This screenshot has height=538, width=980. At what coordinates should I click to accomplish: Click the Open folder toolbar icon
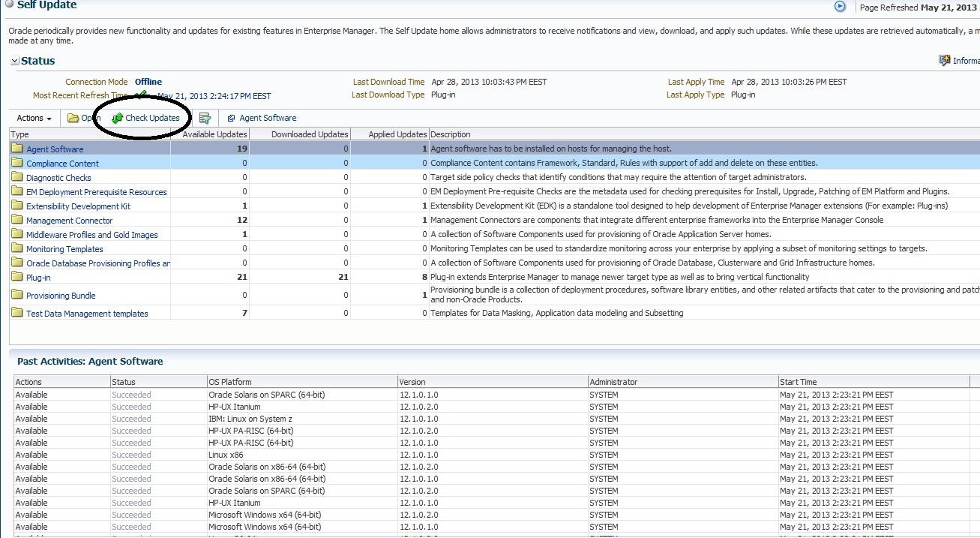click(73, 118)
